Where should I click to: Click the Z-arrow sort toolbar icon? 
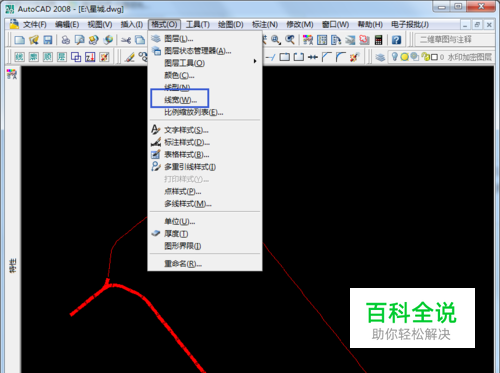[90, 57]
